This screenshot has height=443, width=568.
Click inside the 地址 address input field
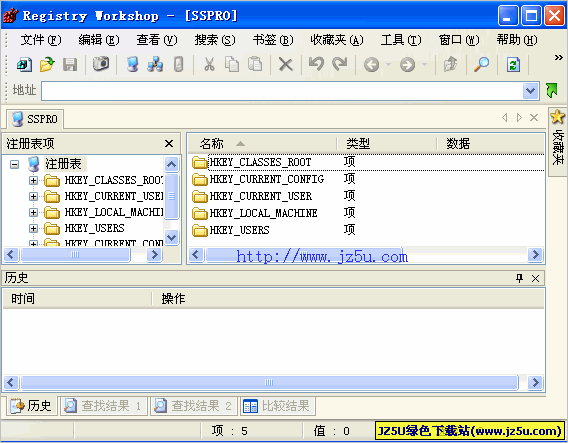(282, 91)
